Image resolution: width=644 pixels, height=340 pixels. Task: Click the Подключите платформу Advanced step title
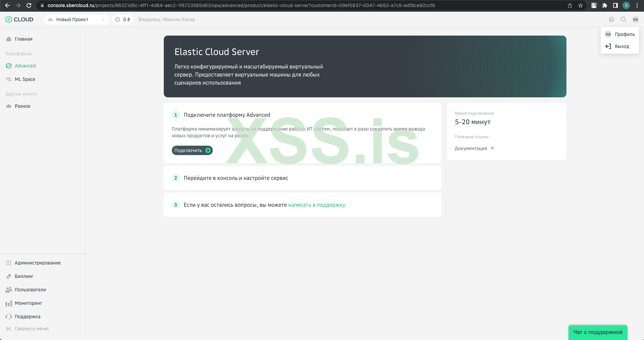227,115
